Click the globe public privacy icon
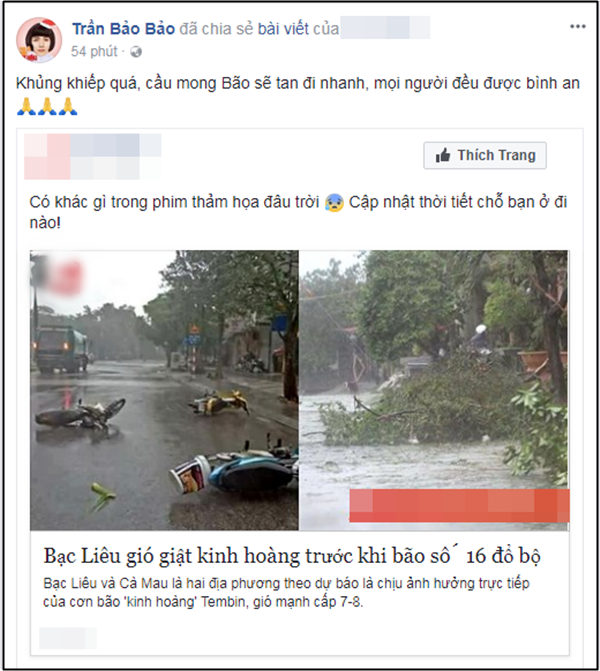 136,52
